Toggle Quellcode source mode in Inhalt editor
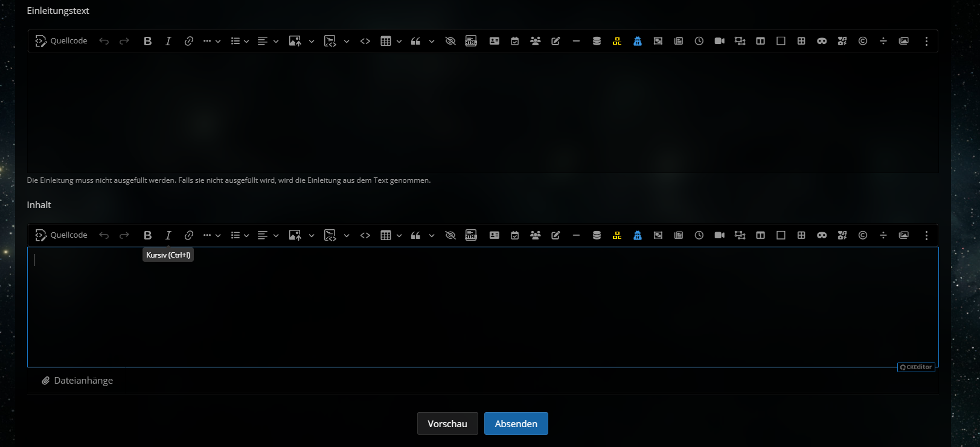Viewport: 980px width, 447px height. (x=61, y=235)
